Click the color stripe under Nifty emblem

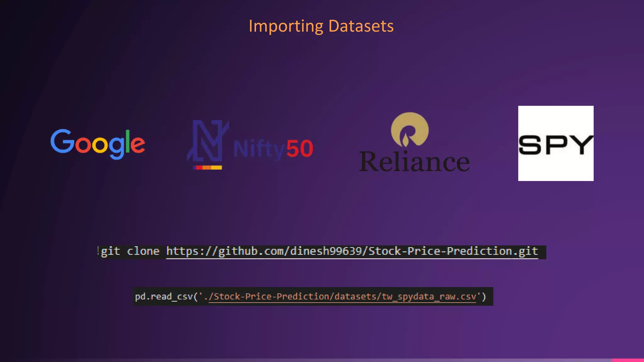[x=208, y=167]
